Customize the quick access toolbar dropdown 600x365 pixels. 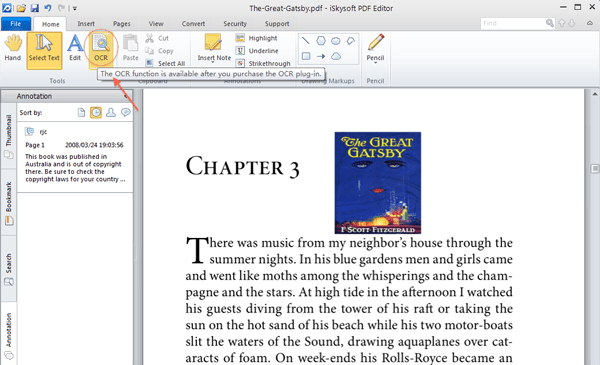75,8
